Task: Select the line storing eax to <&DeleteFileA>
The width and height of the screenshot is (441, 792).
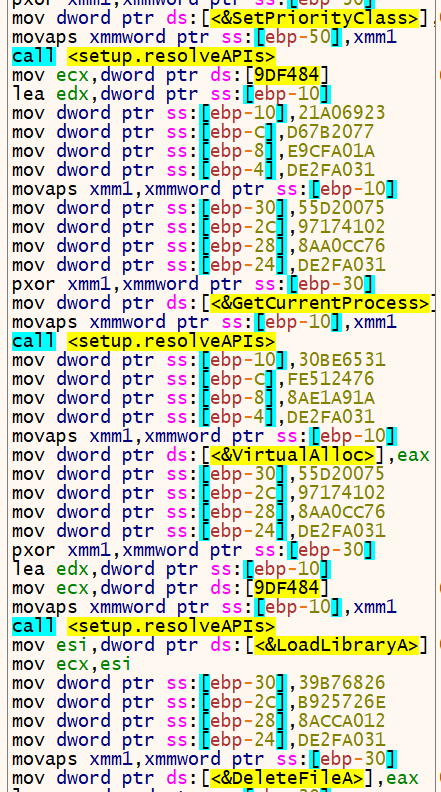Action: [x=215, y=778]
